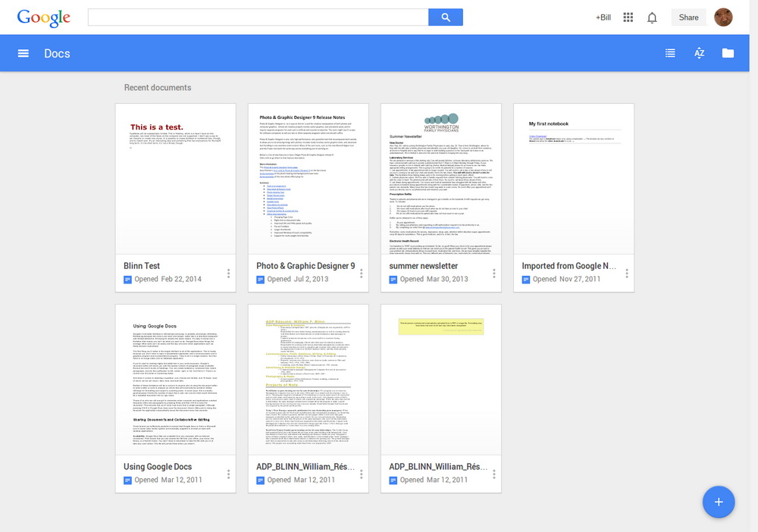Viewport: 758px width, 532px height.
Task: Click the blue search button
Action: 445,17
